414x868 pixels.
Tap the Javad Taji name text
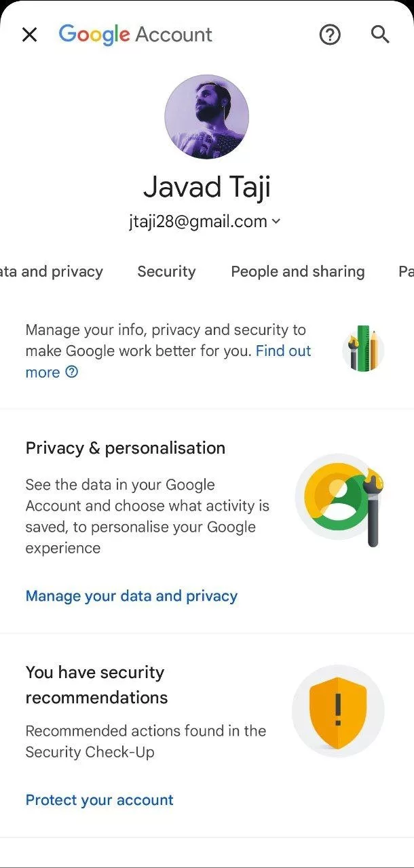[207, 186]
